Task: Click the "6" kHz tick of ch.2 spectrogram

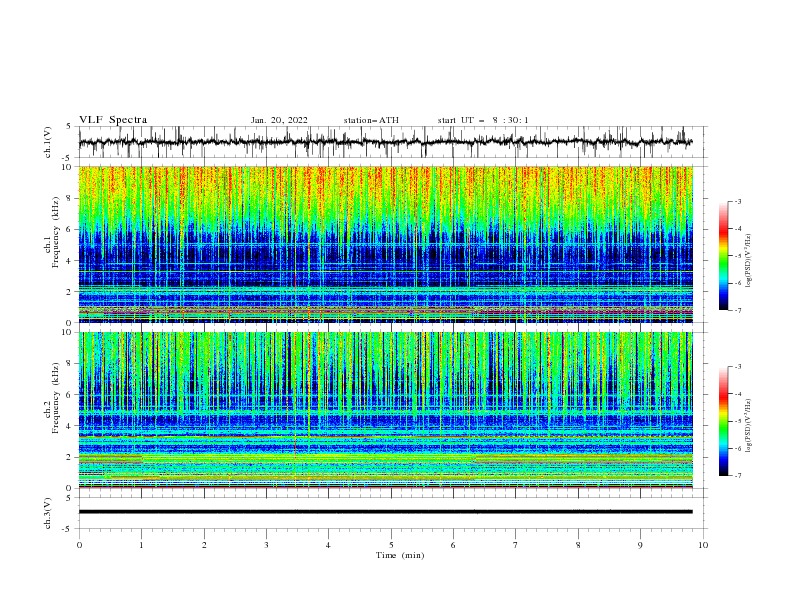Action: click(x=70, y=395)
